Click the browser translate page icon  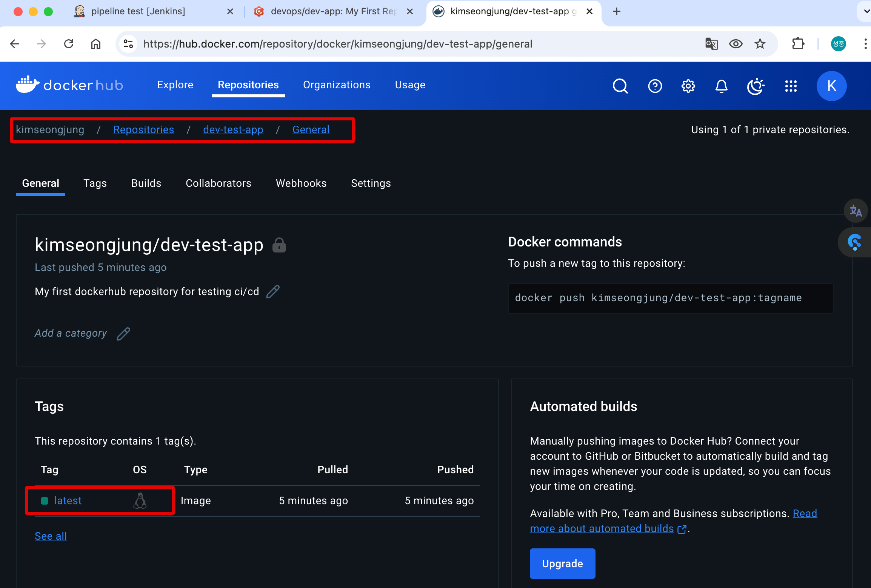tap(711, 44)
